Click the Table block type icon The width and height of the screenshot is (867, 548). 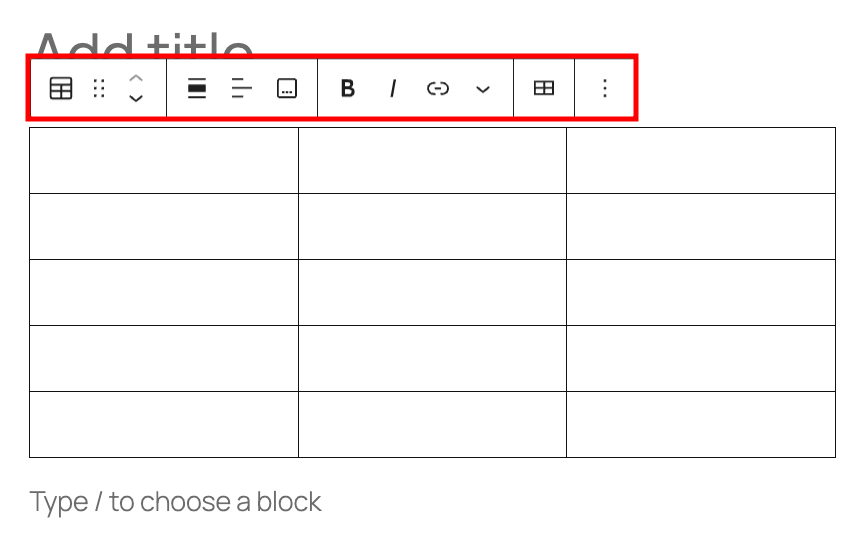tap(61, 89)
